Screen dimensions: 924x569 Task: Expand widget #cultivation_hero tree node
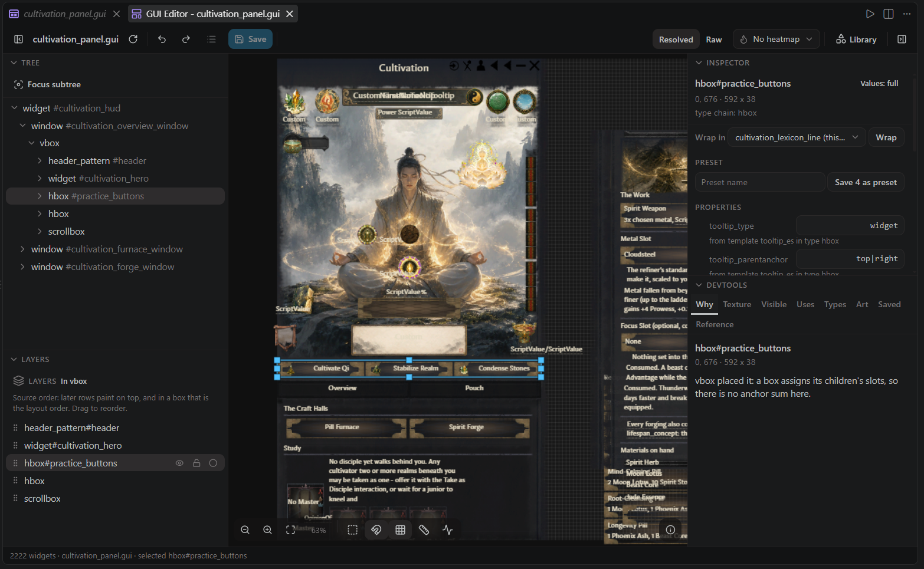pos(40,178)
